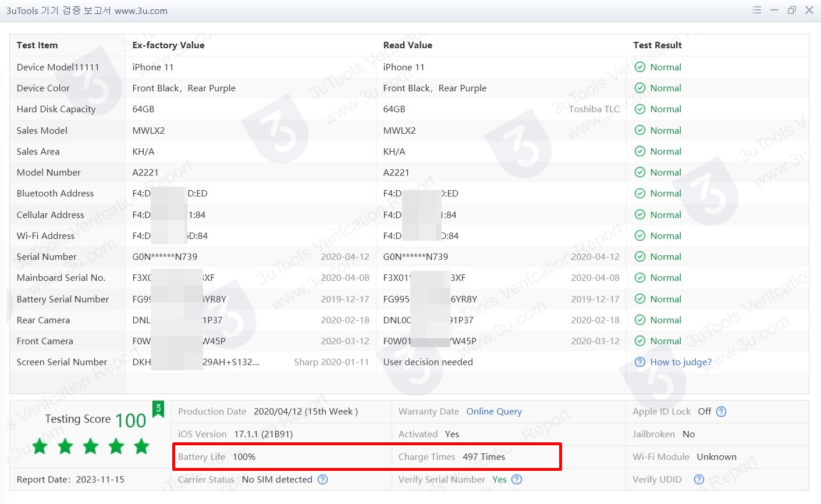Open the Online Query warranty link

[494, 412]
